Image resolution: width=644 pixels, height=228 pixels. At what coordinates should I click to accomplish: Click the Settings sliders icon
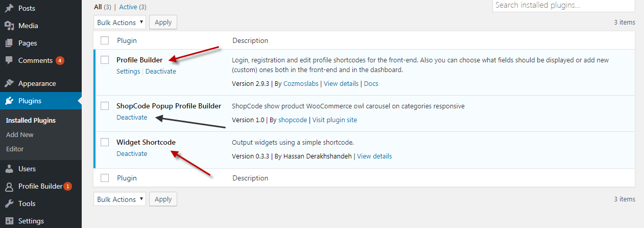point(9,221)
